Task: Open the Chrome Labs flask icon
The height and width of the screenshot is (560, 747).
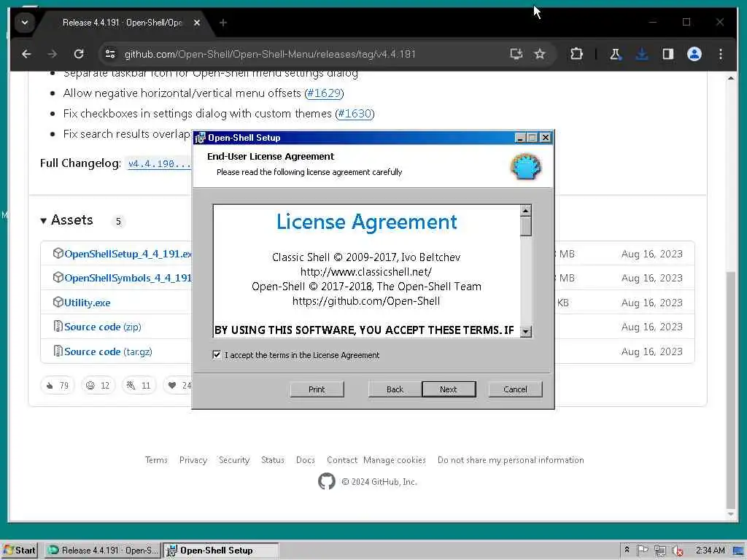Action: pos(615,54)
